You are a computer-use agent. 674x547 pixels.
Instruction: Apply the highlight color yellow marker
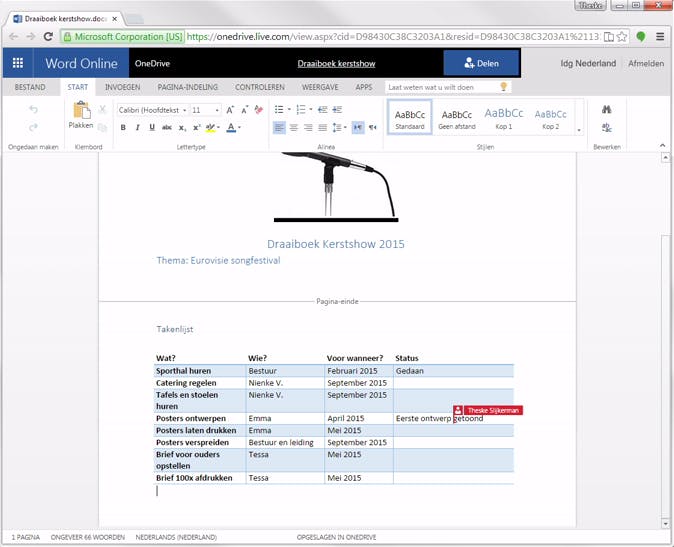pos(210,127)
